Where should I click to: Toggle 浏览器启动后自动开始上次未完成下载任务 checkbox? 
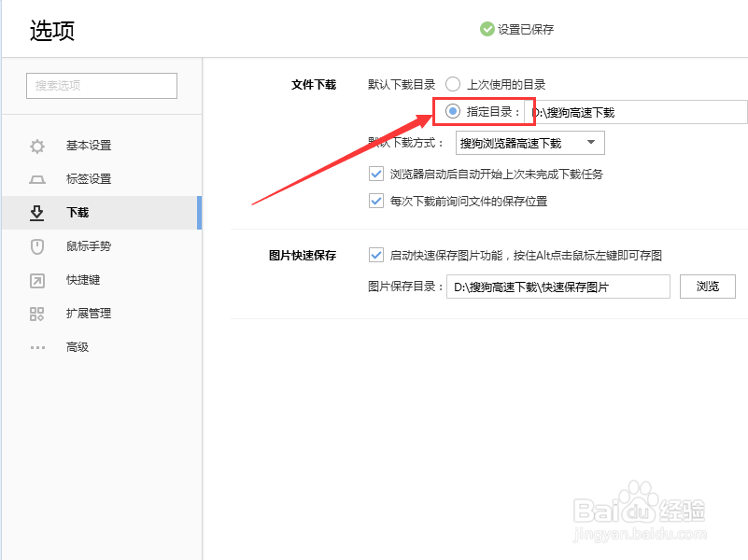376,174
